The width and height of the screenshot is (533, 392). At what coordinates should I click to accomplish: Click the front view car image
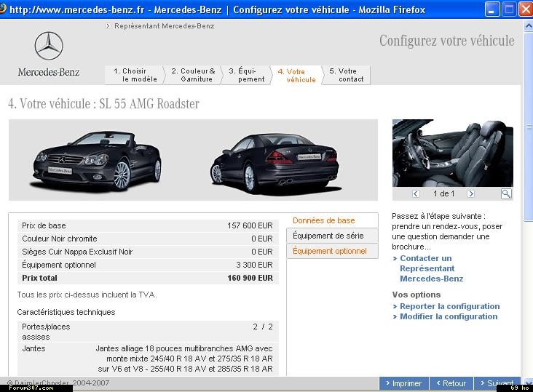coord(95,159)
